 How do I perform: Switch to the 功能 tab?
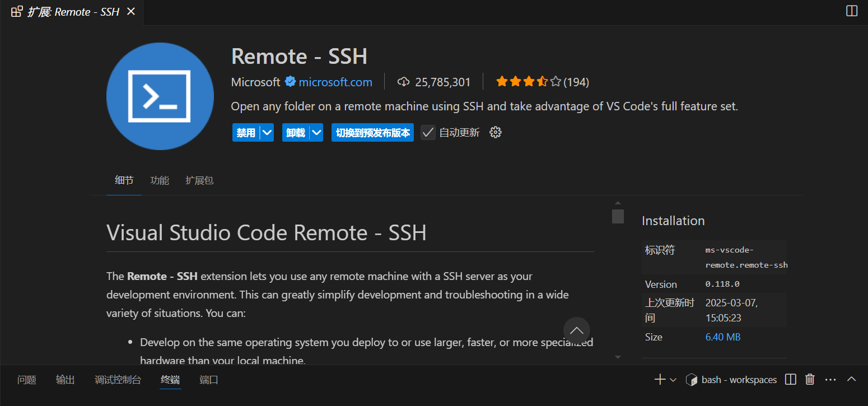(x=160, y=180)
